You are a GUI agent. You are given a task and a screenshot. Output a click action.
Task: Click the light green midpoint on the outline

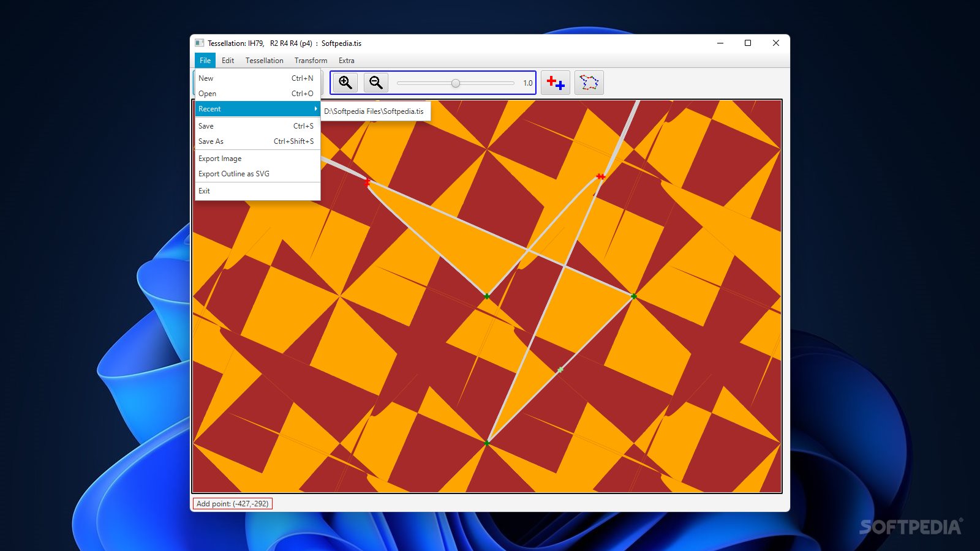click(x=560, y=370)
